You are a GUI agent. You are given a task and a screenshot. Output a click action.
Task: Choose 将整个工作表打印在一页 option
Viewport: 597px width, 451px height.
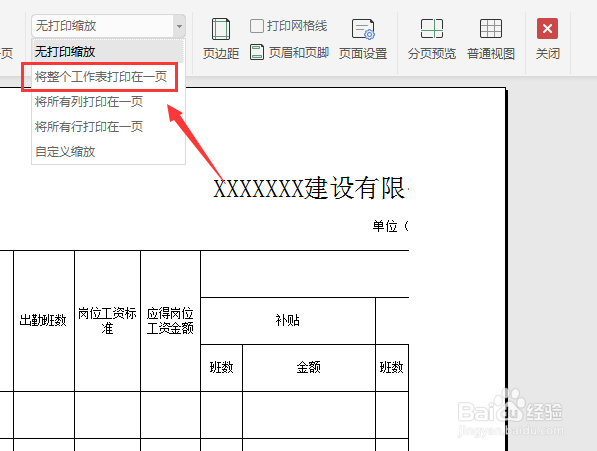click(108, 76)
